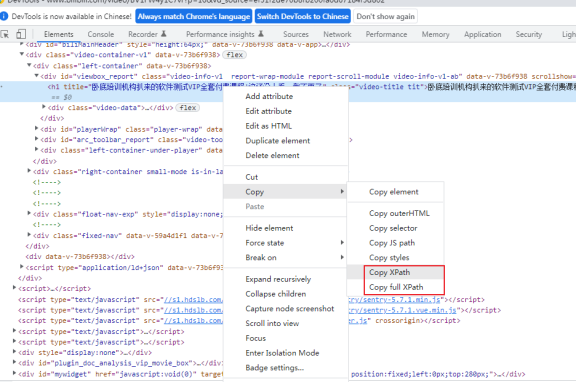The height and width of the screenshot is (382, 576).
Task: Open the Recorder tab
Action: point(147,34)
